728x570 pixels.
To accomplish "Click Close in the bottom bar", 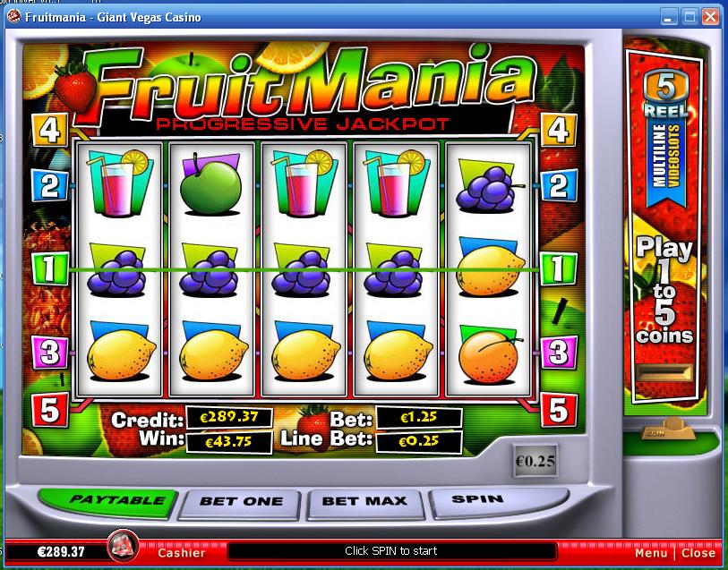I will (x=698, y=553).
